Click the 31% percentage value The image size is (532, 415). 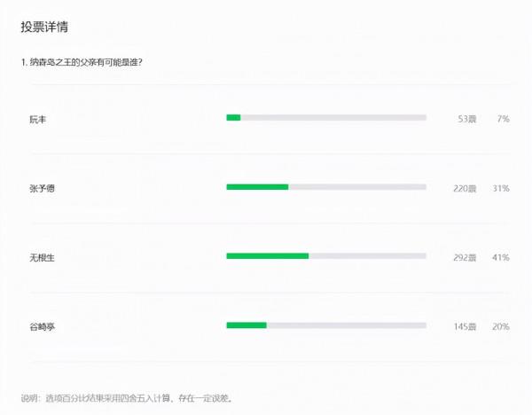click(x=501, y=188)
